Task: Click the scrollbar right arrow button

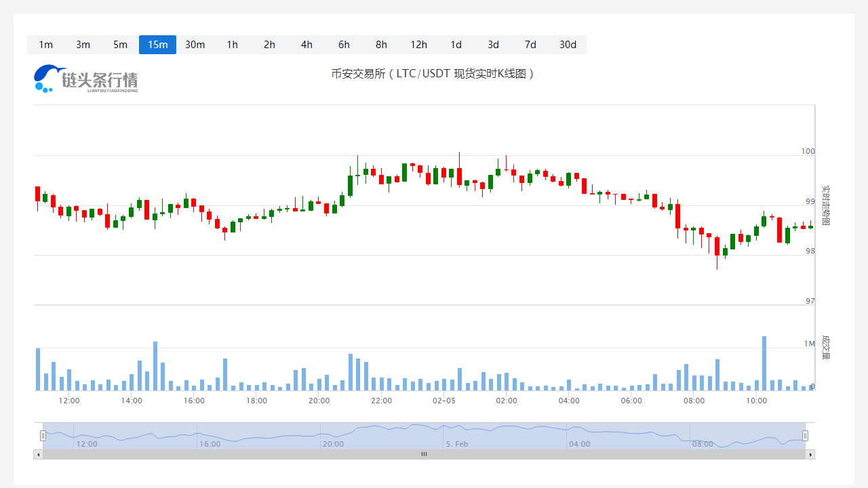Action: pos(810,455)
